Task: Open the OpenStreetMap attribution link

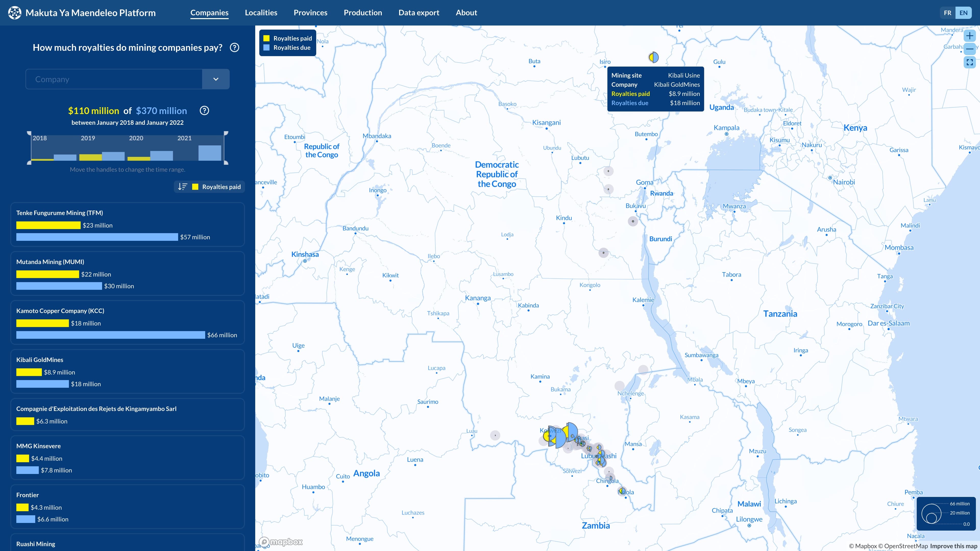Action: pyautogui.click(x=903, y=546)
